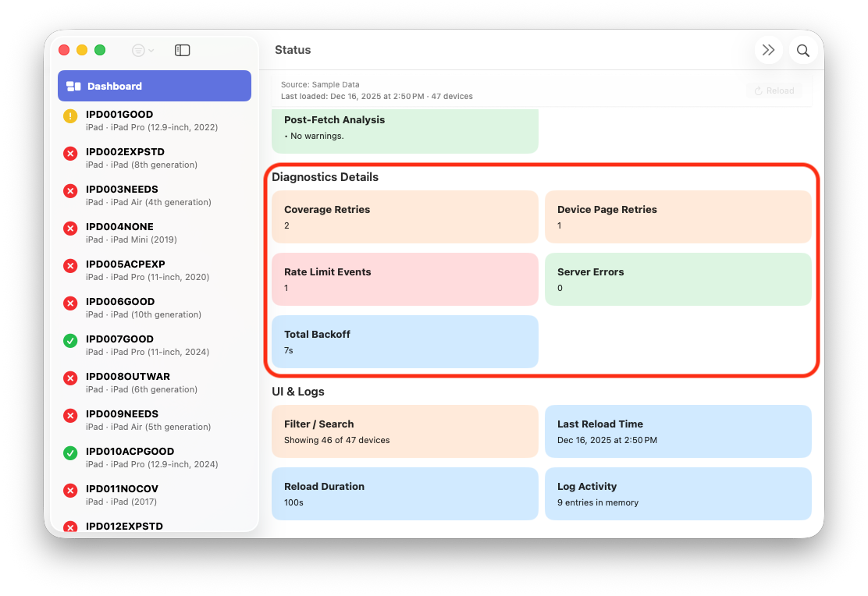Click green checkmark icon for IPD007GOOD
The width and height of the screenshot is (868, 596).
70,341
